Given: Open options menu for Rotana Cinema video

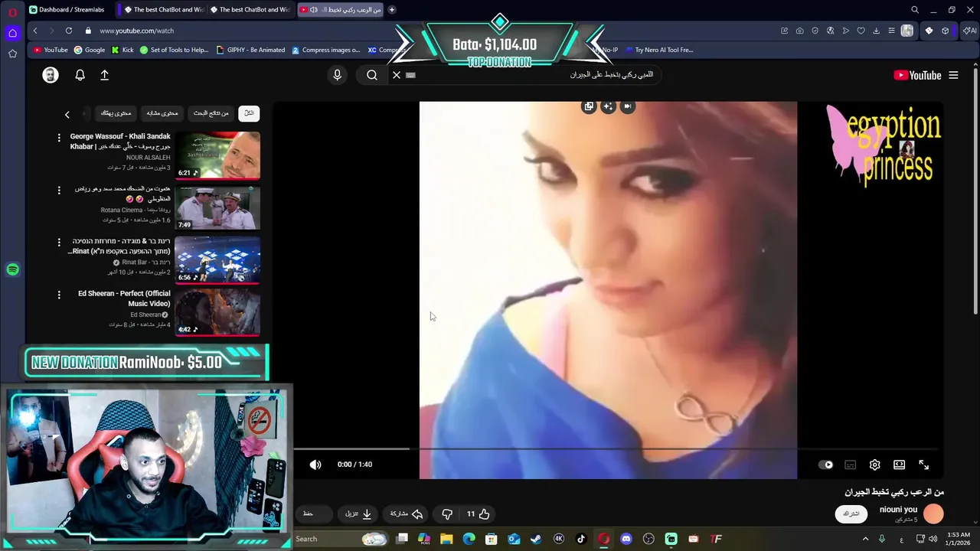Looking at the screenshot, I should coord(59,190).
